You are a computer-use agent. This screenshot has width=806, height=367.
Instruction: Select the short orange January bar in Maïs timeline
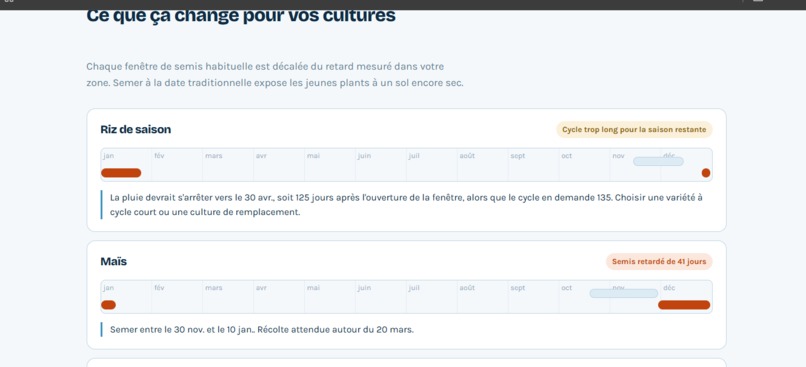[108, 305]
